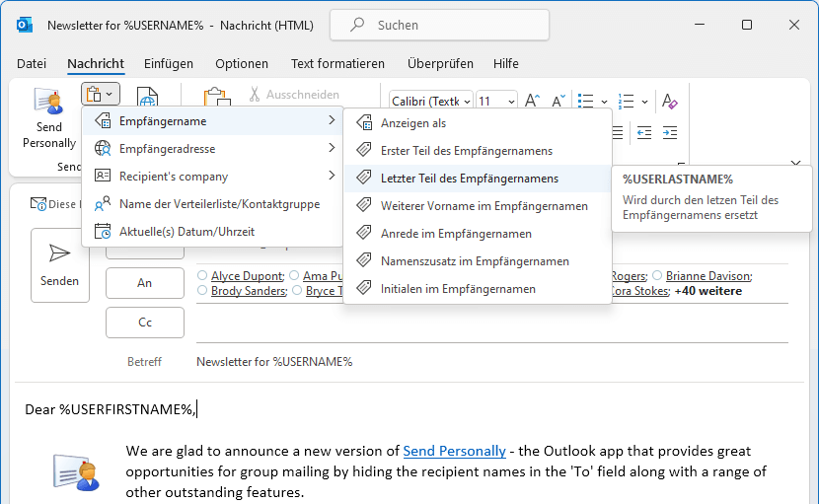Click the An recipients button

point(145,283)
